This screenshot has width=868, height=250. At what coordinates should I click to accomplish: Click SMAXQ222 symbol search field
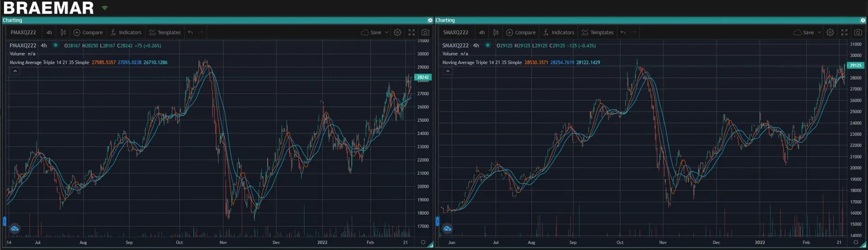456,33
